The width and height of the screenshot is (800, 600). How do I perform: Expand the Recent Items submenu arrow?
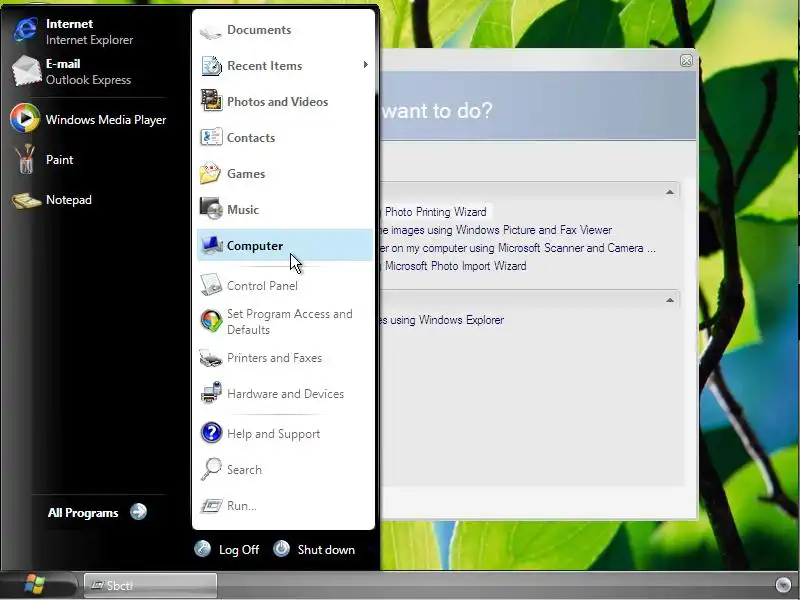365,64
